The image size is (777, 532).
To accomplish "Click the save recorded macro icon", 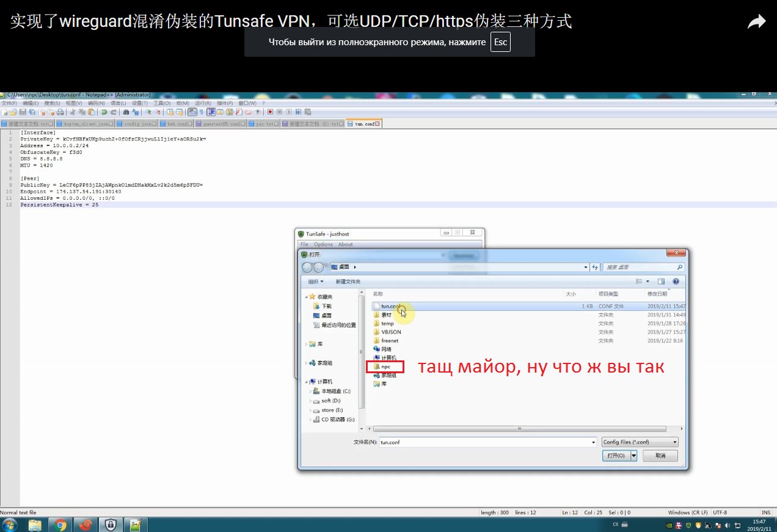I will 308,112.
